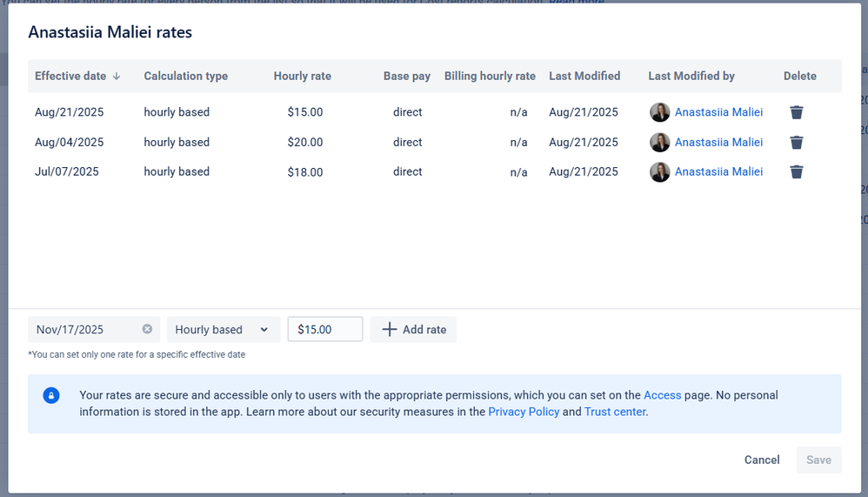Click the Nov/17/2025 effective date field
868x497 pixels.
click(83, 329)
